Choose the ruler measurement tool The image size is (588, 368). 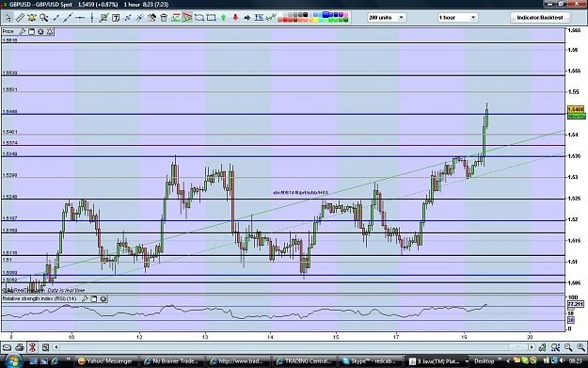coord(20,17)
